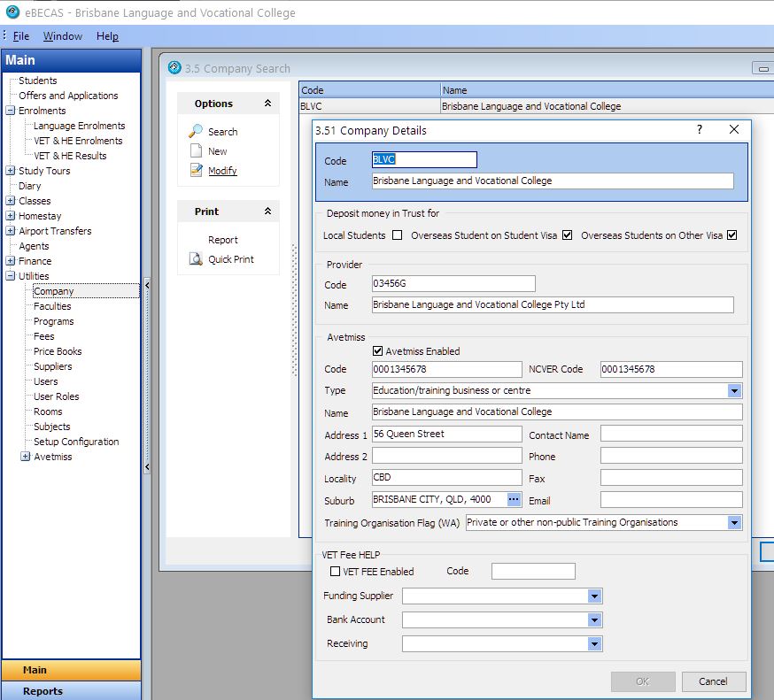Tick the VET FEE Enabled checkbox
The width and height of the screenshot is (774, 700).
(x=336, y=572)
